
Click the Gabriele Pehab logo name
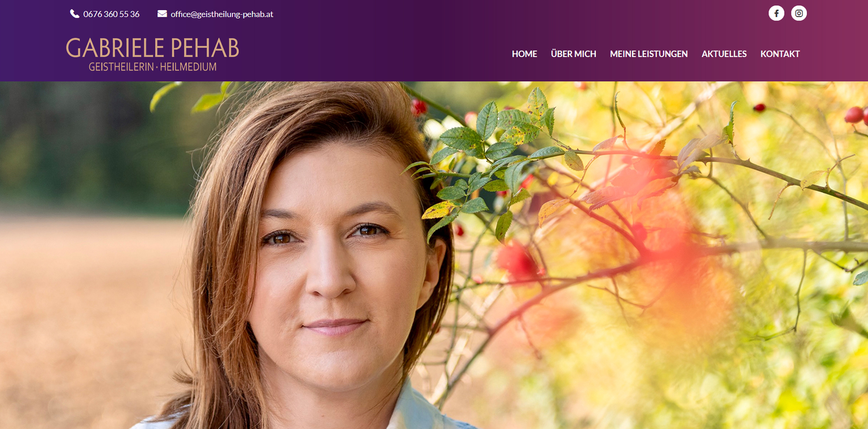coord(152,48)
